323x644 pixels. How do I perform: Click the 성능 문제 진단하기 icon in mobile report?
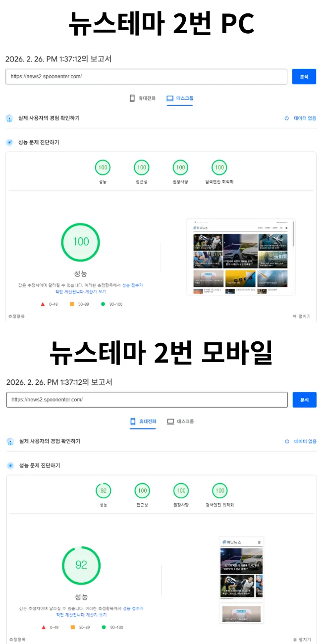click(10, 466)
